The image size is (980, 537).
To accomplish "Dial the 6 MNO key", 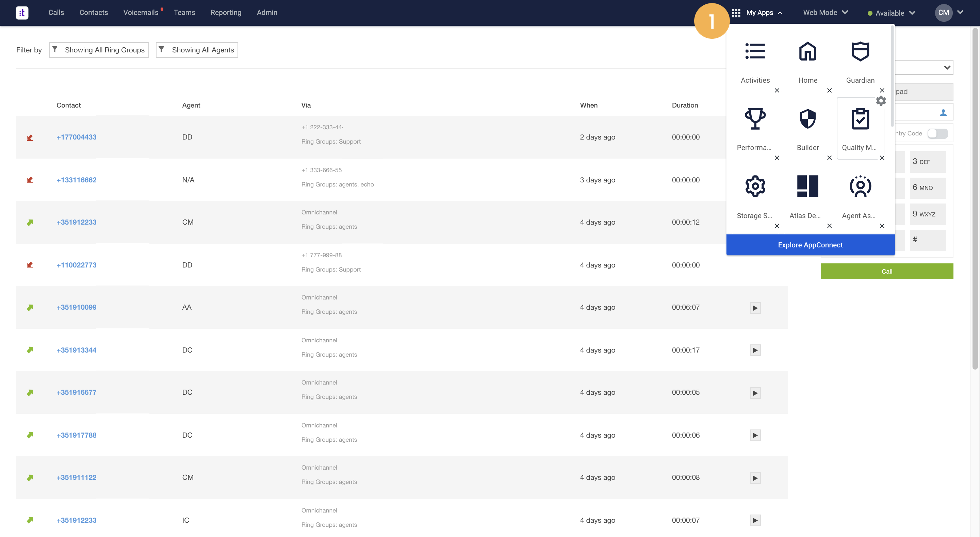I will [x=928, y=188].
